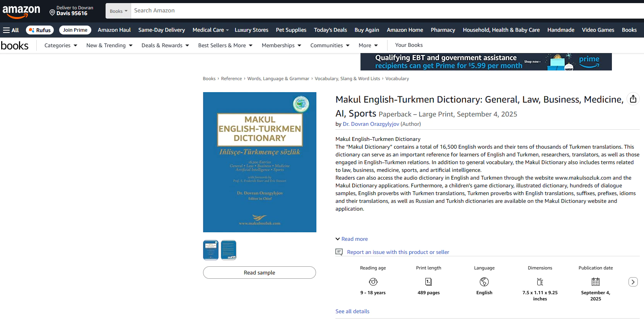Click the Dimensions icon
Image resolution: width=644 pixels, height=319 pixels.
tap(540, 282)
